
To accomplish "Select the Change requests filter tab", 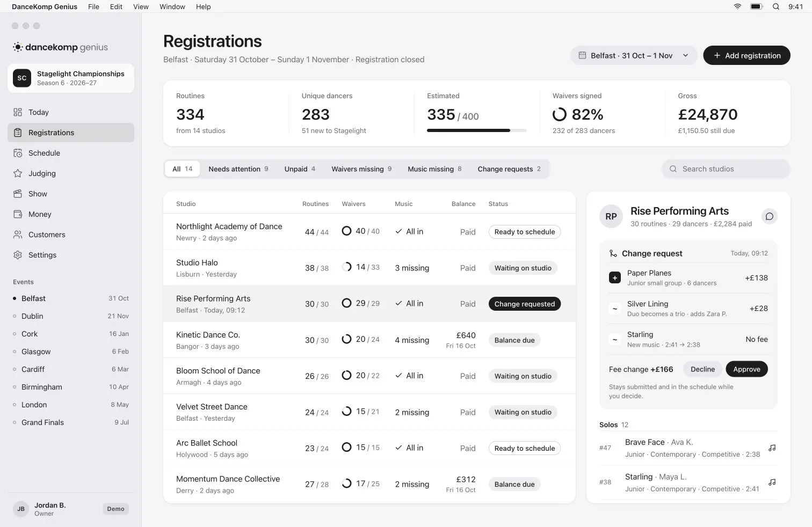I will click(x=509, y=169).
